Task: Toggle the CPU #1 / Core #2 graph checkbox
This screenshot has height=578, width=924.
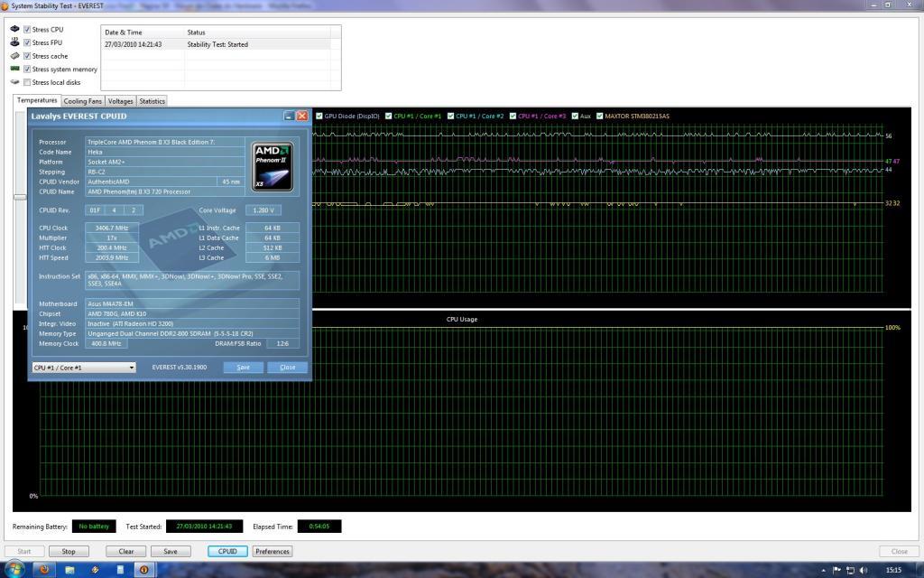Action: click(x=451, y=116)
